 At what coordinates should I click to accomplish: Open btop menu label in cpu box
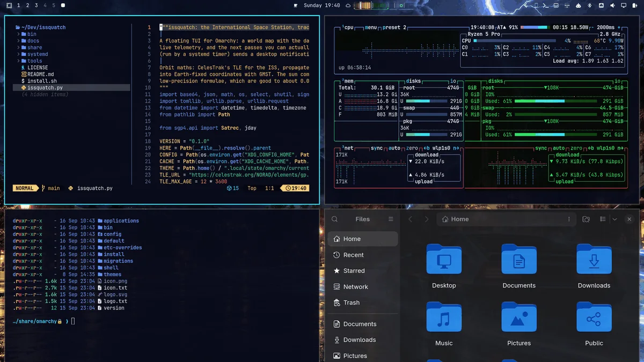coord(371,27)
